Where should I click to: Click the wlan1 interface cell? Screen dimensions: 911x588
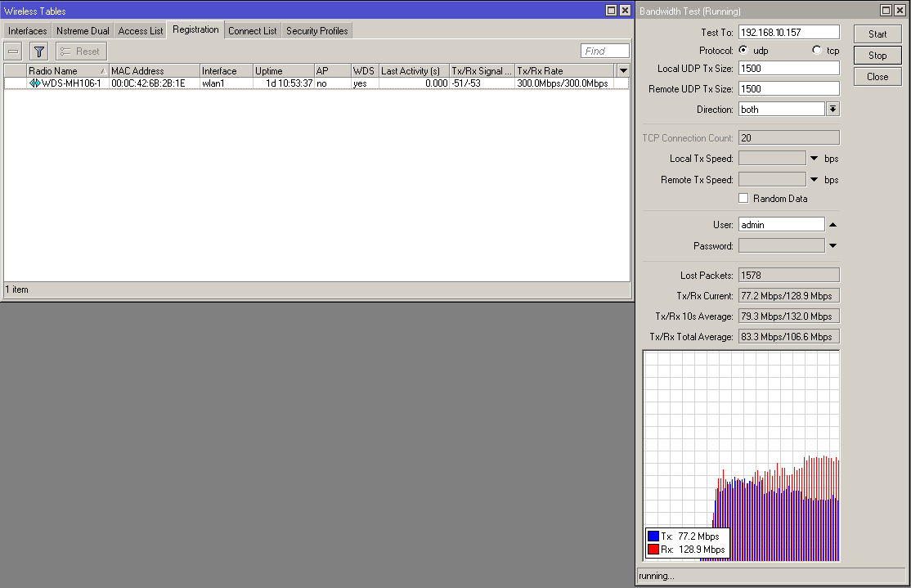coord(213,83)
